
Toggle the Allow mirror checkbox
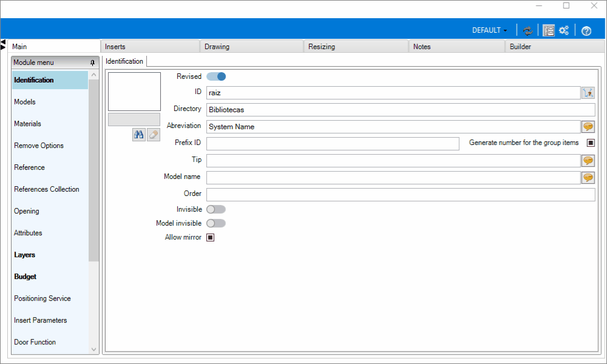[x=210, y=237]
